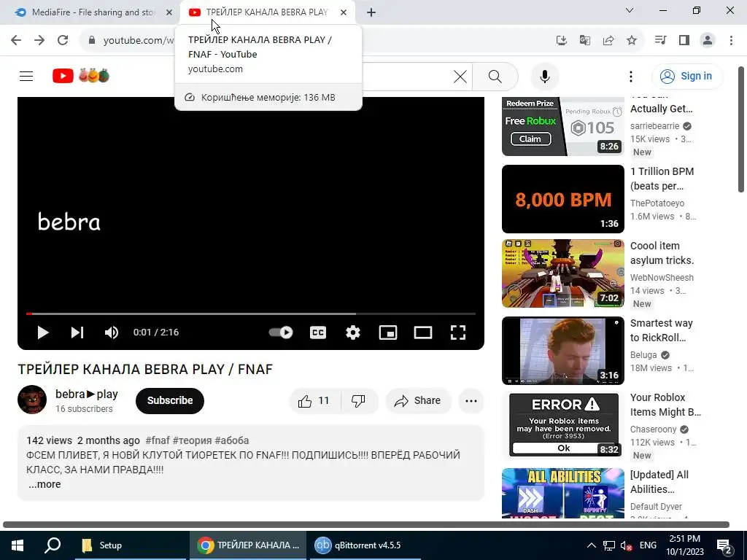Expand description with ...more
747x560 pixels.
click(44, 484)
